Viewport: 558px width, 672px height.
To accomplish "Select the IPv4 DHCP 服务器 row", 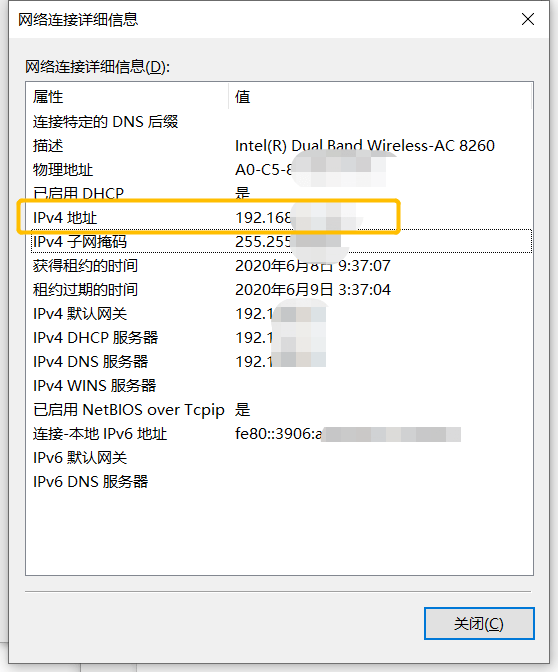I will tap(281, 338).
